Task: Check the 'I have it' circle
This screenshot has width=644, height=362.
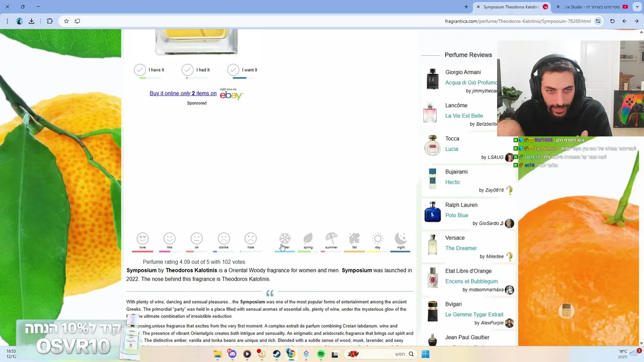Action: point(140,70)
